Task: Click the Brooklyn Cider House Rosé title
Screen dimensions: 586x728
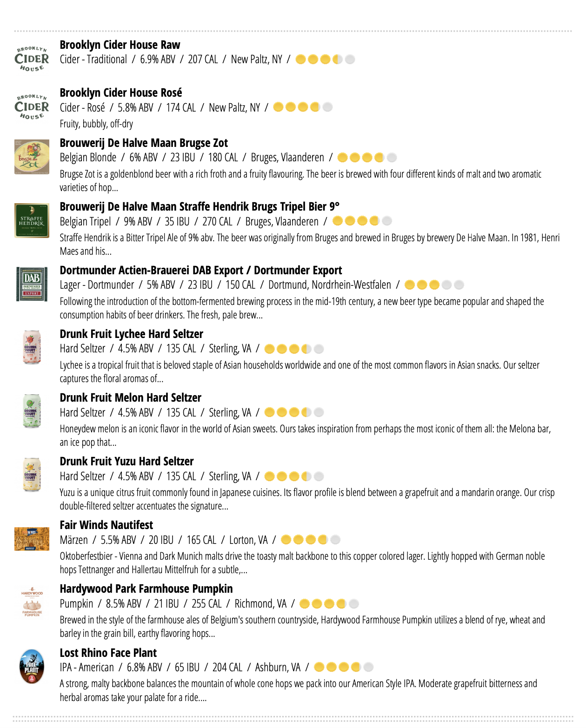Action: point(121,93)
